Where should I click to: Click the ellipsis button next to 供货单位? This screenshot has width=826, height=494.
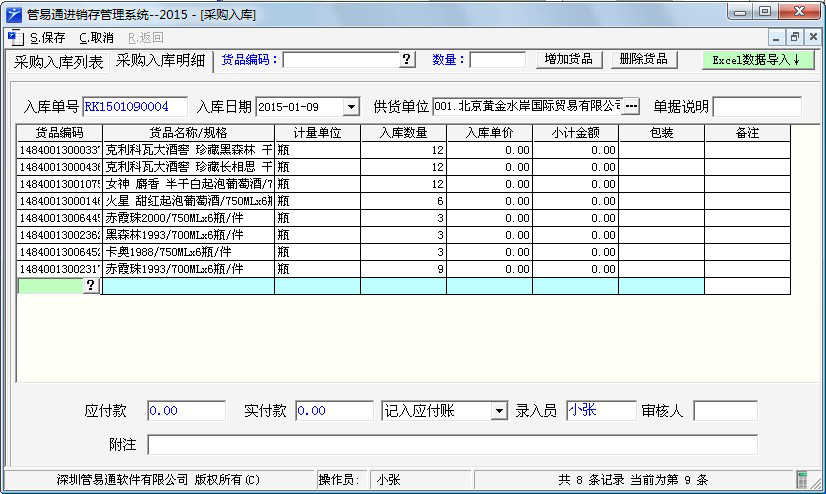[x=631, y=107]
